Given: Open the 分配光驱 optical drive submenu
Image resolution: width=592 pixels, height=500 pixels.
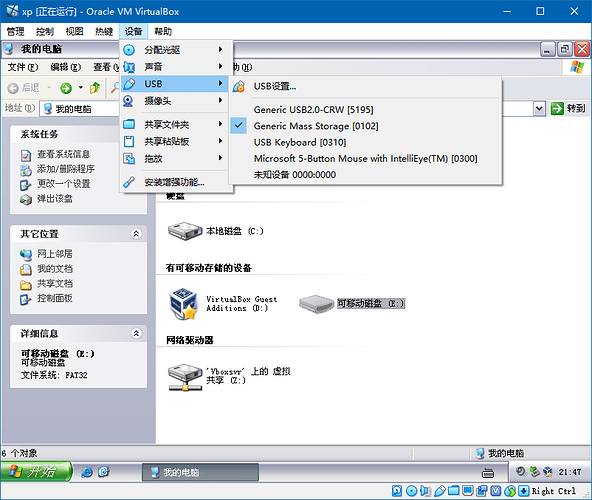Looking at the screenshot, I should [175, 50].
